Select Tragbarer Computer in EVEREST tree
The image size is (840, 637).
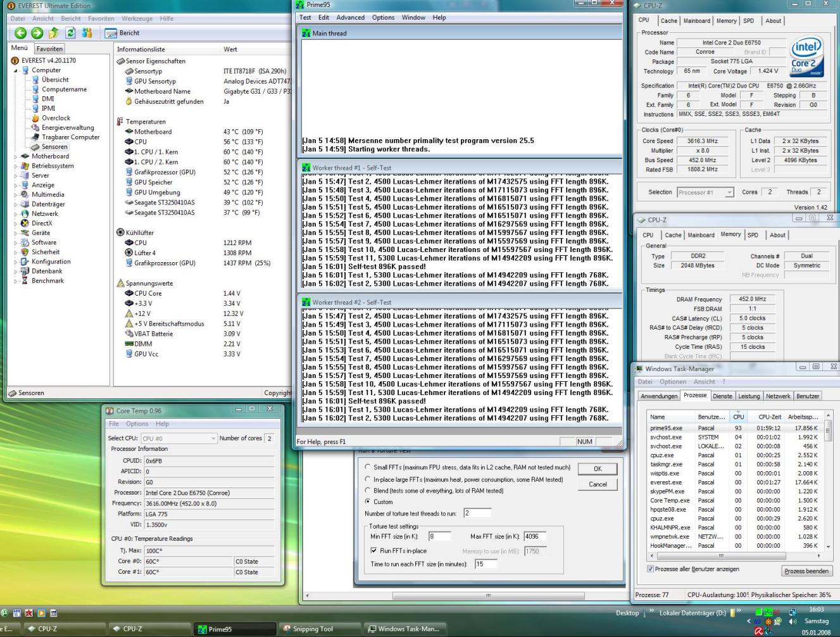(65, 137)
